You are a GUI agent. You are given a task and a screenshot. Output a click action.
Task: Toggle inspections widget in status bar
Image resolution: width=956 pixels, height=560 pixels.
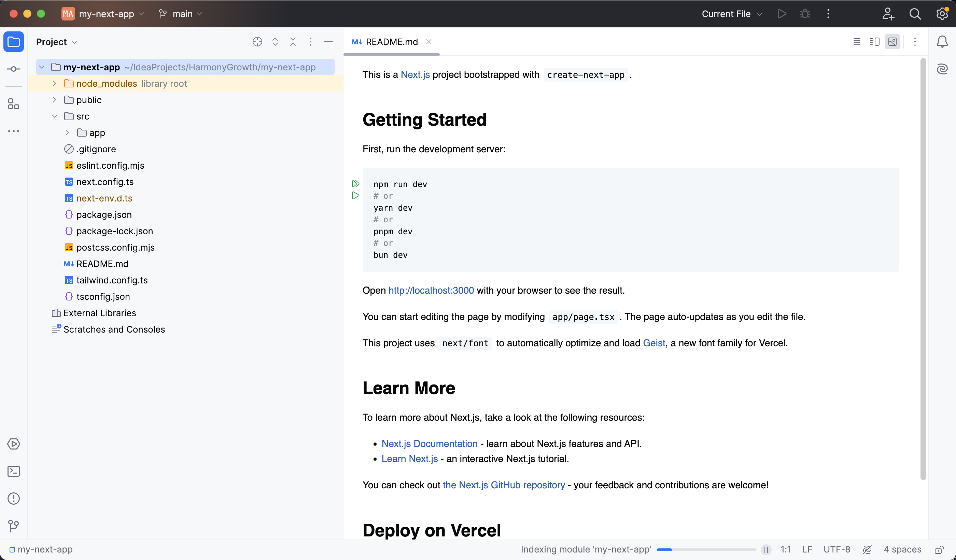(867, 549)
